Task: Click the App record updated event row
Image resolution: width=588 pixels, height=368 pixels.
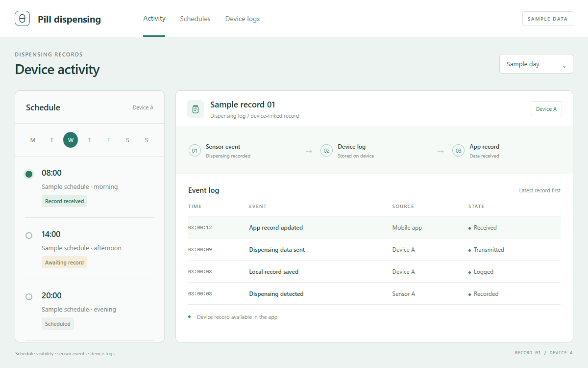Action: [x=374, y=228]
